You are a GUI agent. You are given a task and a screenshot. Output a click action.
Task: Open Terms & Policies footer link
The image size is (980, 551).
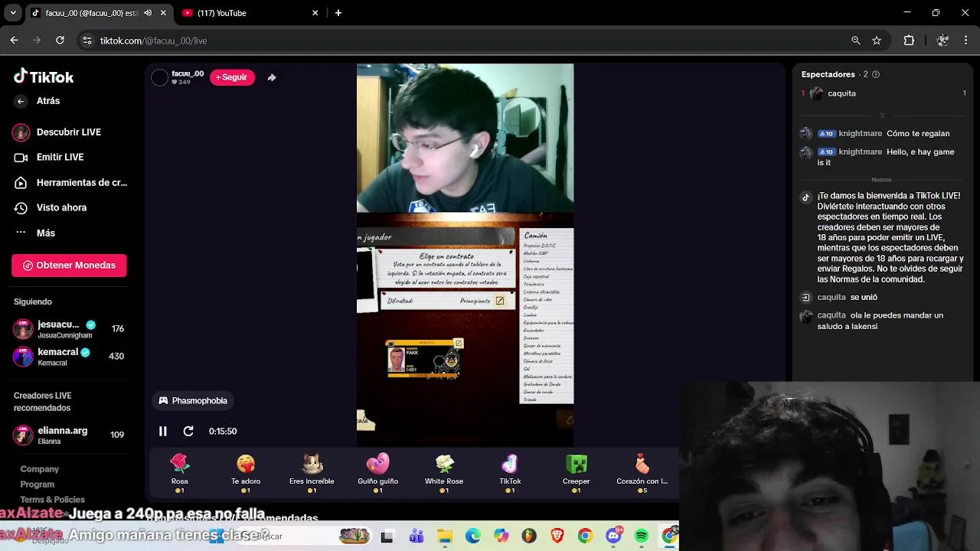[52, 500]
